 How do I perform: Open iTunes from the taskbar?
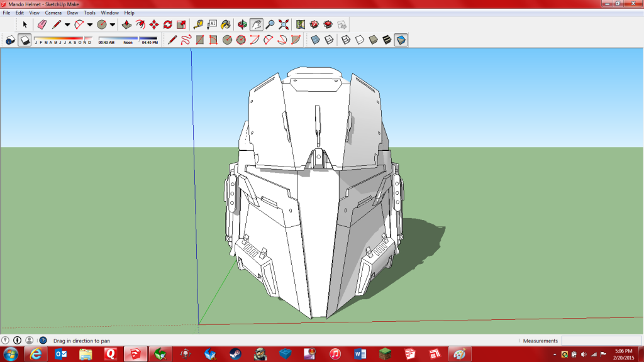(x=335, y=354)
